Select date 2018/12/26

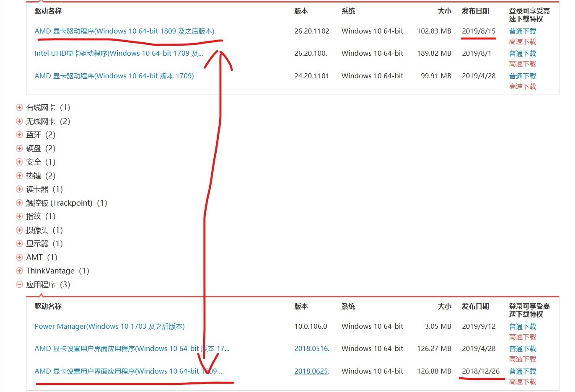click(481, 371)
